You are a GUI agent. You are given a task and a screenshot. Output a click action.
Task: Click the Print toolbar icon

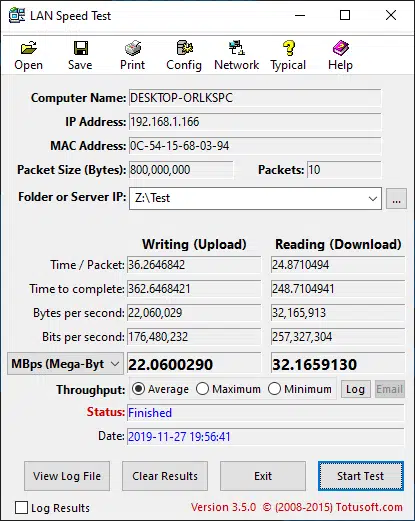[133, 48]
